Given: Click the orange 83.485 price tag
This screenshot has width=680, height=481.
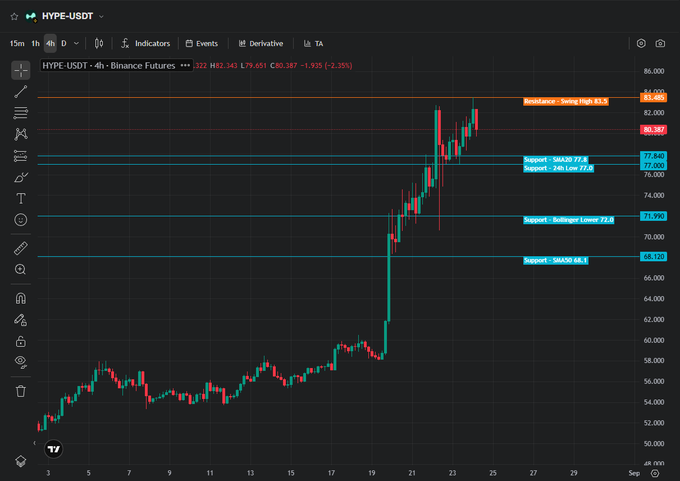Looking at the screenshot, I should (x=653, y=98).
